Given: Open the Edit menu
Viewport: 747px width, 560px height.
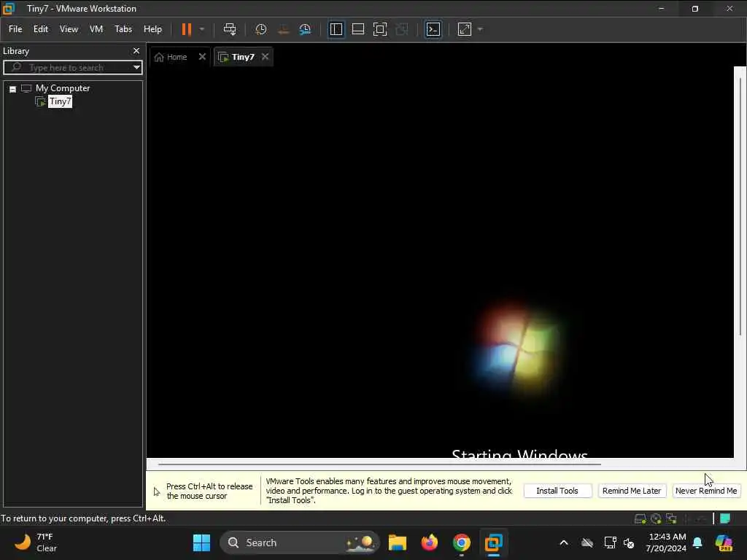Looking at the screenshot, I should coord(41,29).
